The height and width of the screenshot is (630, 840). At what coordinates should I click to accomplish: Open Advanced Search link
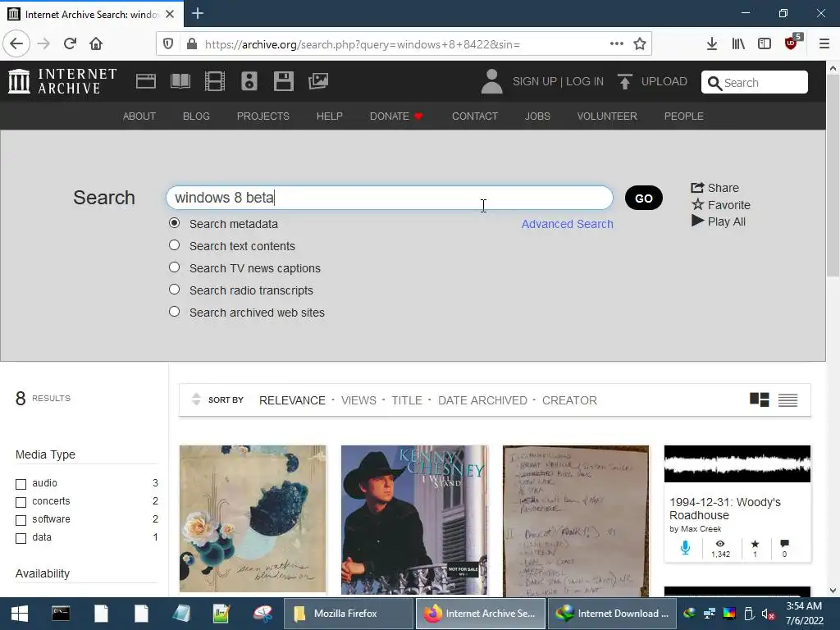pos(568,224)
